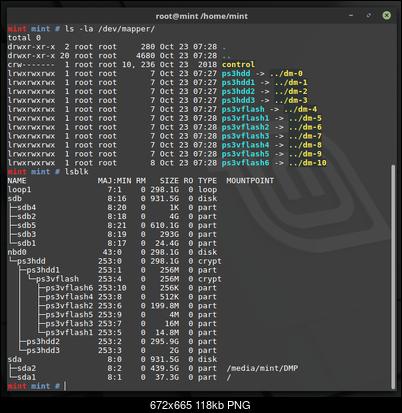The image size is (402, 413).
Task: Click the 'MOUNTPOINT' column header
Action: 250,181
